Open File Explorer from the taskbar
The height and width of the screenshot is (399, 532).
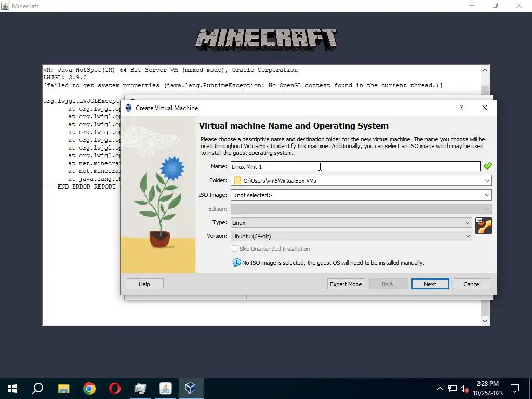coord(63,389)
